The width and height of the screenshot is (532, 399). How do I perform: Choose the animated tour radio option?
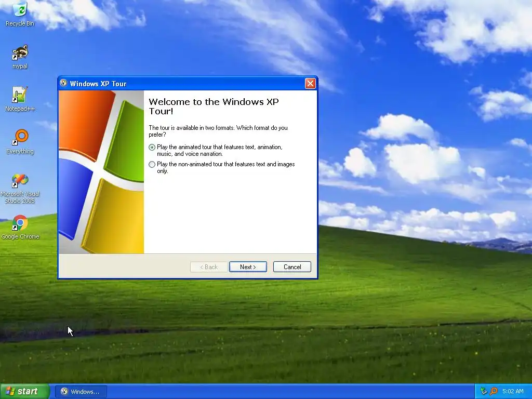click(x=152, y=147)
